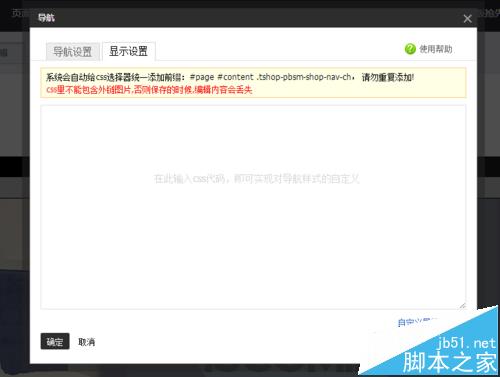Confirm with the 确定 button
Screen dimensions: 500x377
55,341
